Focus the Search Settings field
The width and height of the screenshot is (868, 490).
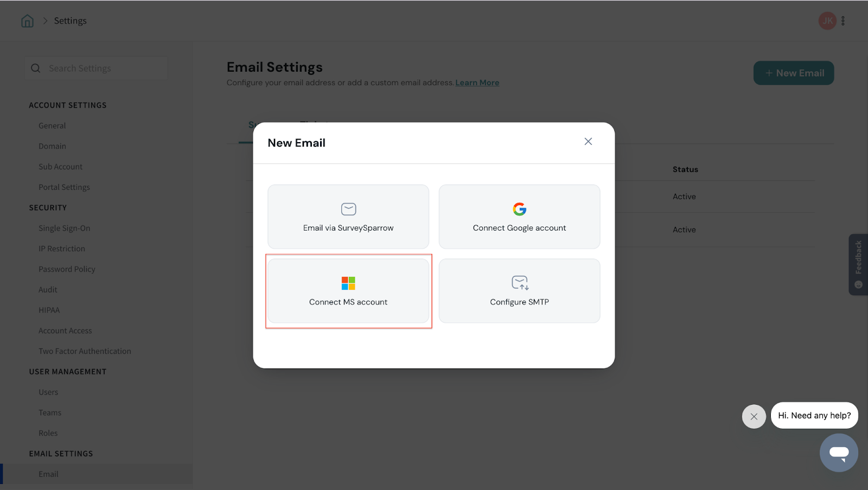coord(103,68)
